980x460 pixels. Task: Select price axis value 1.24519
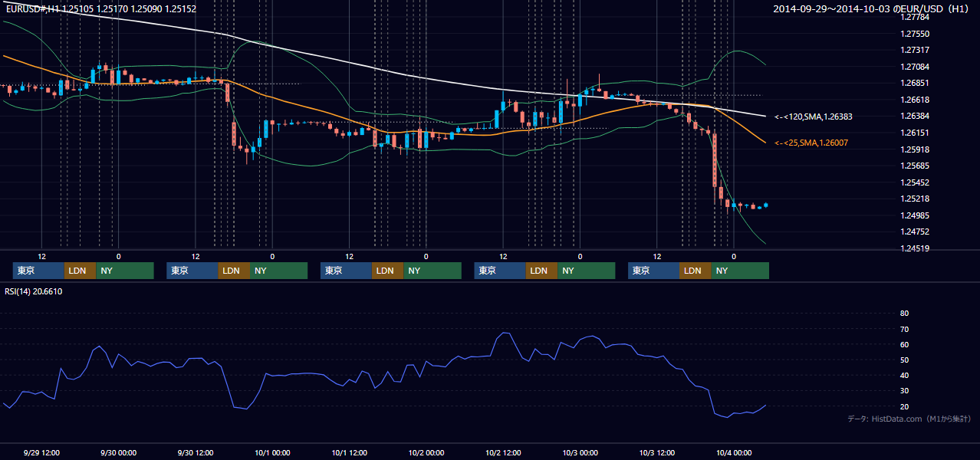(914, 248)
